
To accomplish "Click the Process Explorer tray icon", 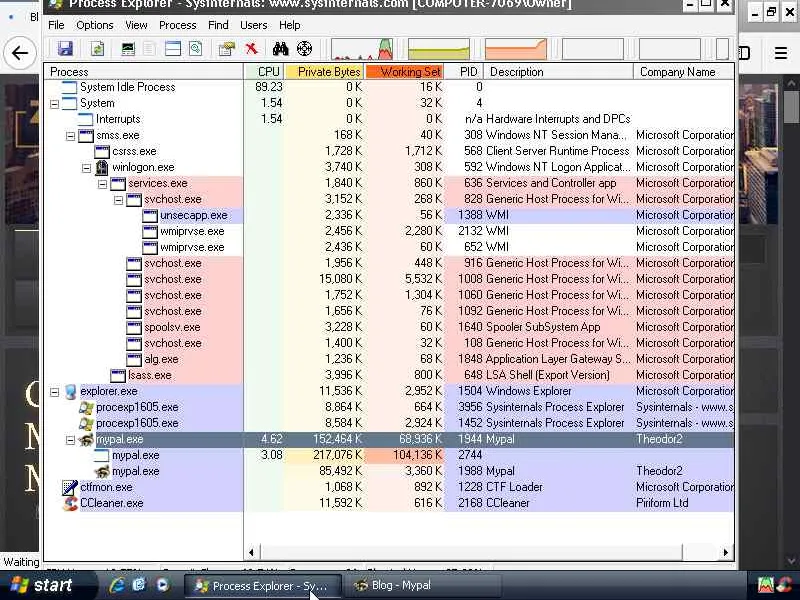I will point(765,585).
